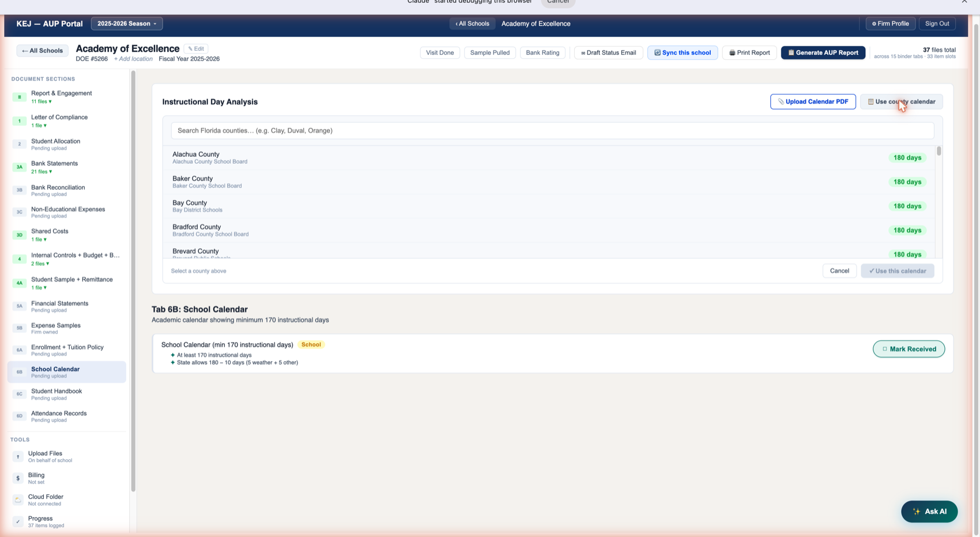Viewport: 980px width, 537px height.
Task: Click the sidebar scrollbar
Action: pyautogui.click(x=133, y=281)
